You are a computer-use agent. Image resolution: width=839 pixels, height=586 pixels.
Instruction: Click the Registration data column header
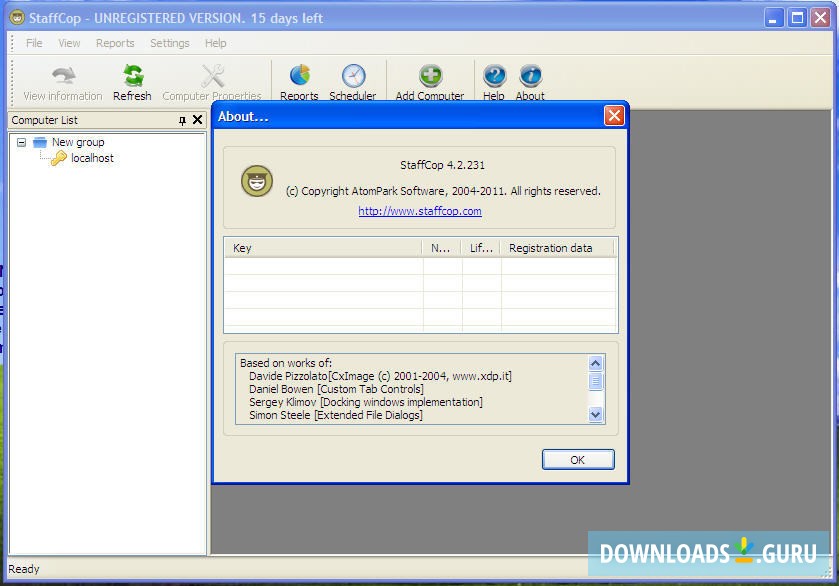[x=558, y=248]
